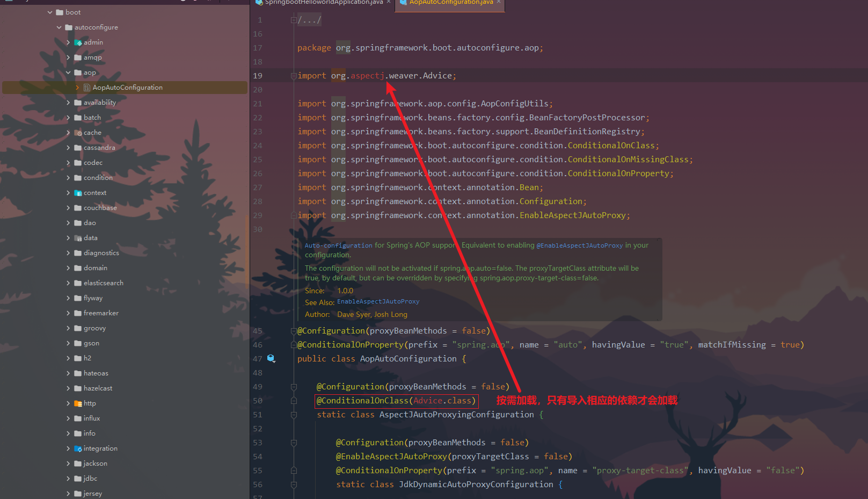Select the diagnostics package row
Viewport: 868px width, 499px height.
coord(125,253)
